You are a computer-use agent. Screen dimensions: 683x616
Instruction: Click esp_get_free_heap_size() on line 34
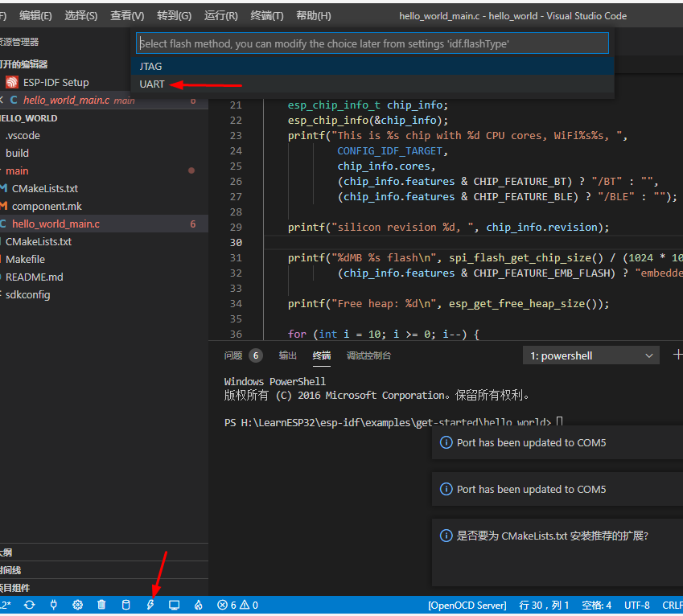[525, 303]
